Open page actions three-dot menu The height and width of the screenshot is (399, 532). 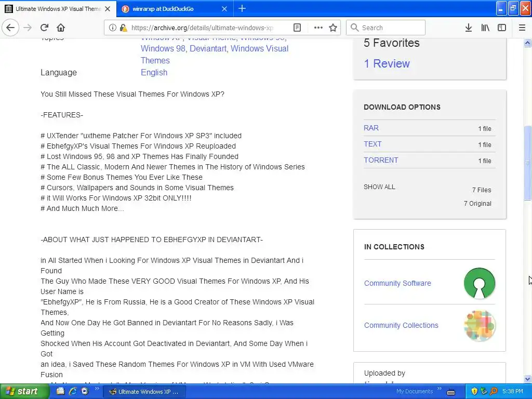tap(318, 28)
